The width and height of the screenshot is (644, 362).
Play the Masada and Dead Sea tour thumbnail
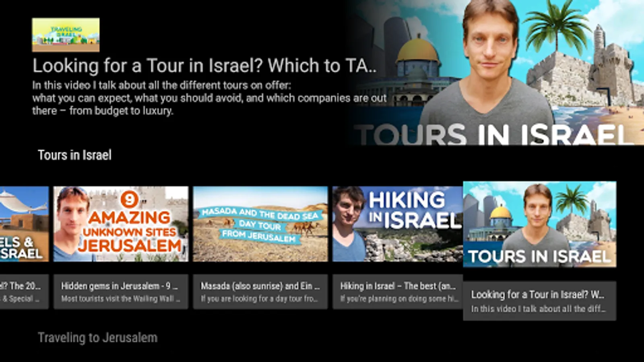click(260, 224)
